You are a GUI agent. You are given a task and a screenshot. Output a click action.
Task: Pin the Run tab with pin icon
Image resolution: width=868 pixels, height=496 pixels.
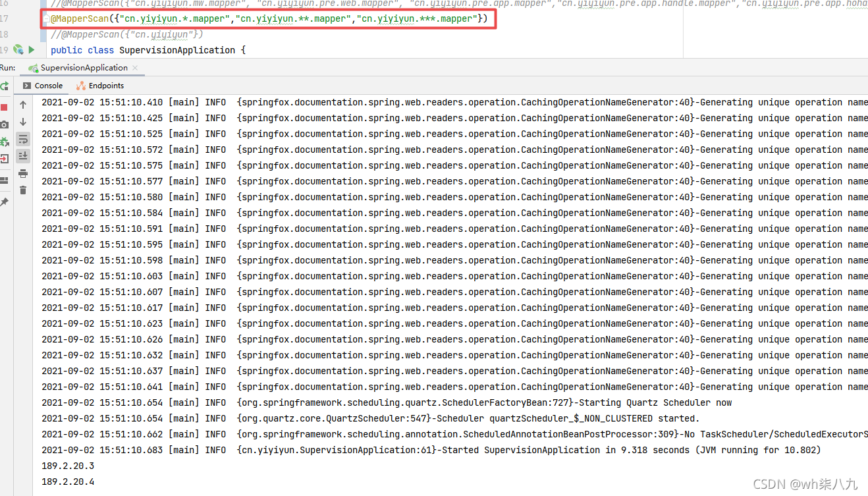[x=4, y=202]
